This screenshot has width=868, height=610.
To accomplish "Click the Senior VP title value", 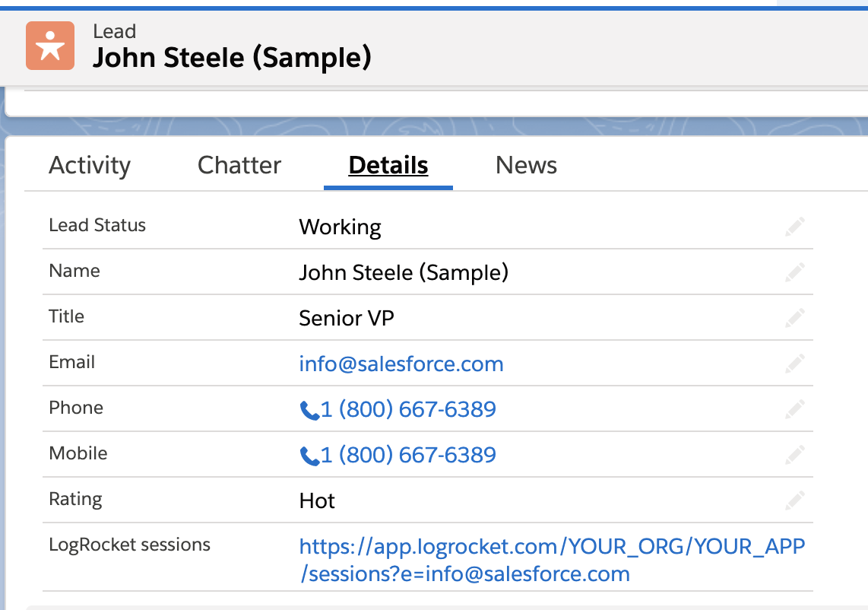I will [x=347, y=318].
